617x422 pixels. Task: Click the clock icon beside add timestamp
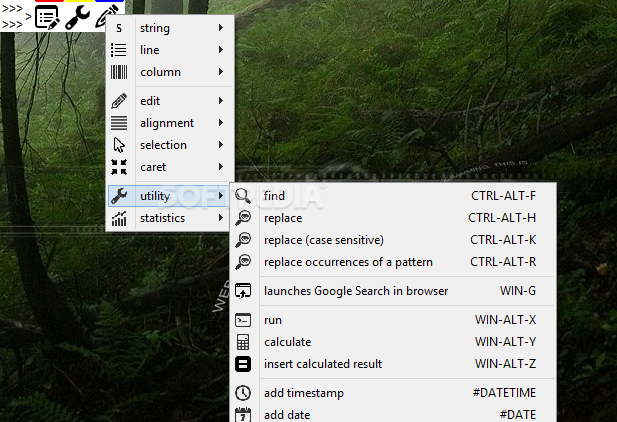tap(243, 393)
